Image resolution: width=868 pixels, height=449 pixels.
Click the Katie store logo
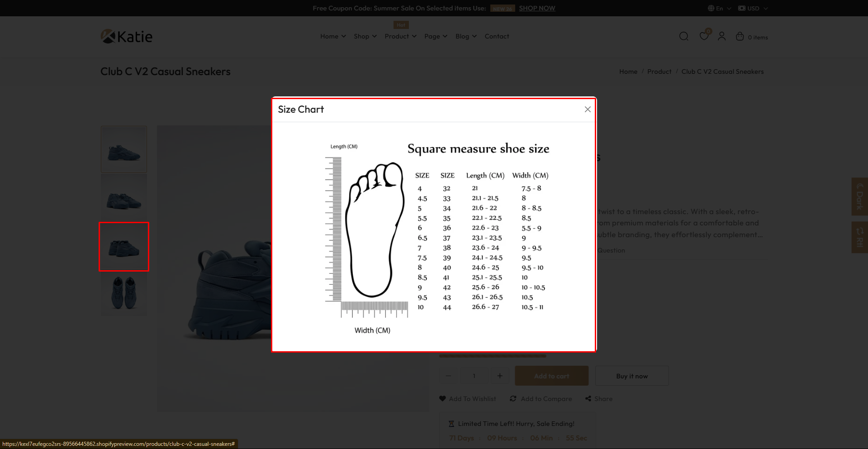[126, 36]
